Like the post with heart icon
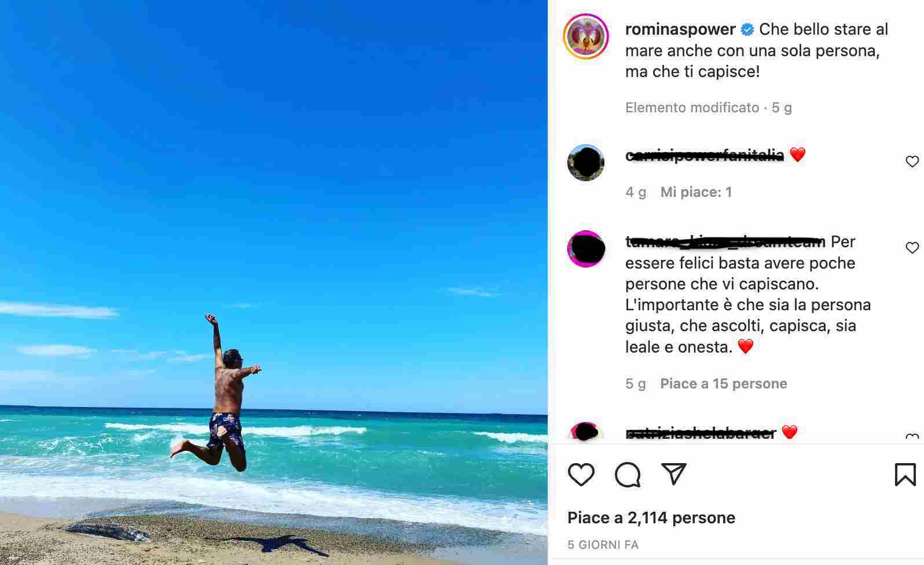The image size is (924, 565). pos(581,475)
